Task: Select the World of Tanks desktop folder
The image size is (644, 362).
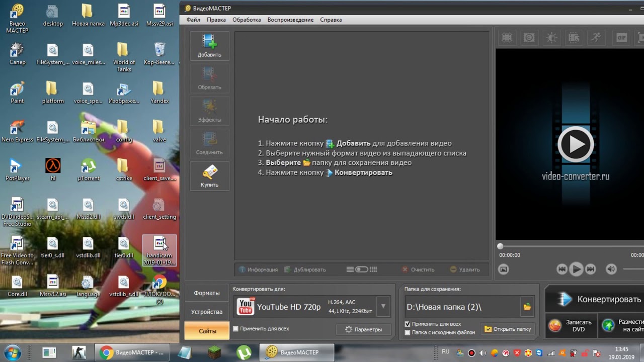Action: (124, 57)
